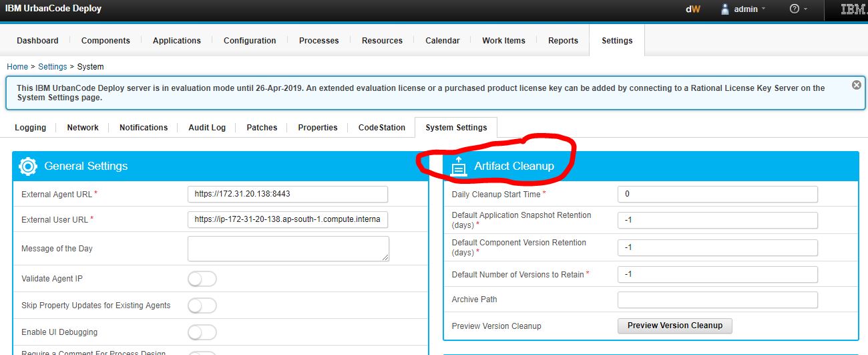
Task: Switch to the Logging sub-tab
Action: pos(31,128)
